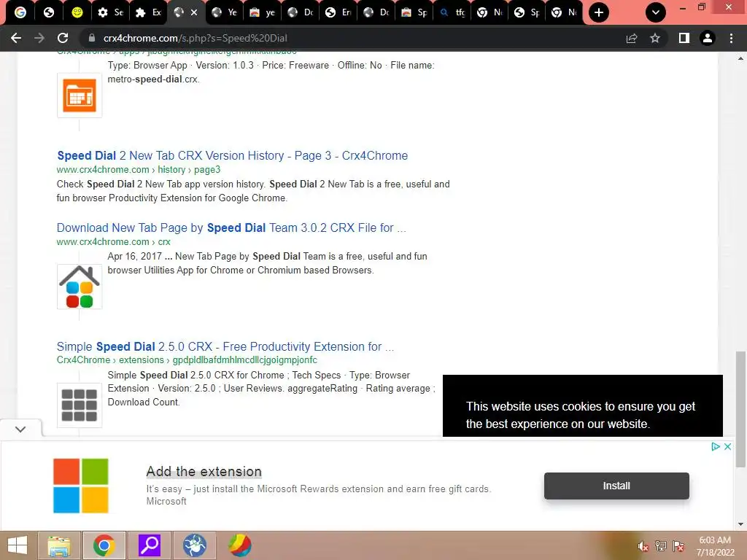Collapse the bottom ad with chevron

click(x=20, y=429)
